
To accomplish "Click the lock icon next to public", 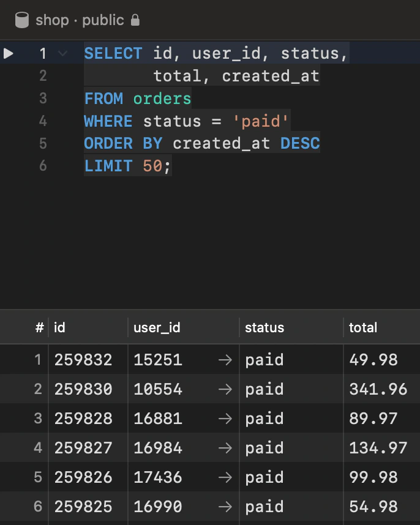I will [x=135, y=20].
